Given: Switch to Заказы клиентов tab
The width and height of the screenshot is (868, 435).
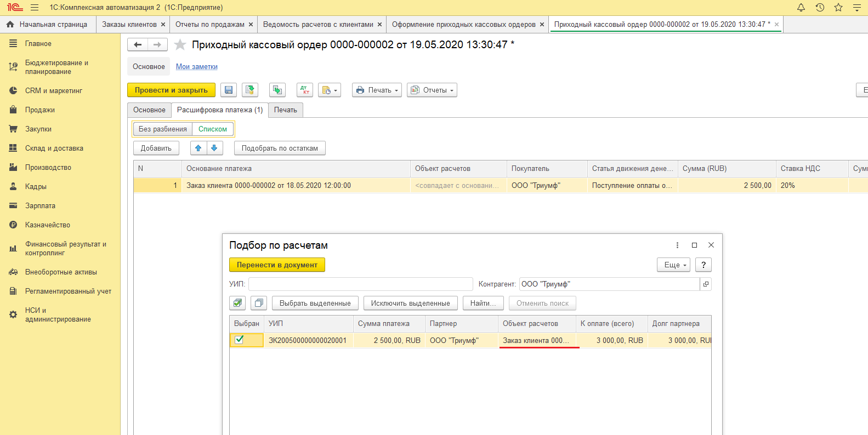Looking at the screenshot, I should tap(129, 25).
